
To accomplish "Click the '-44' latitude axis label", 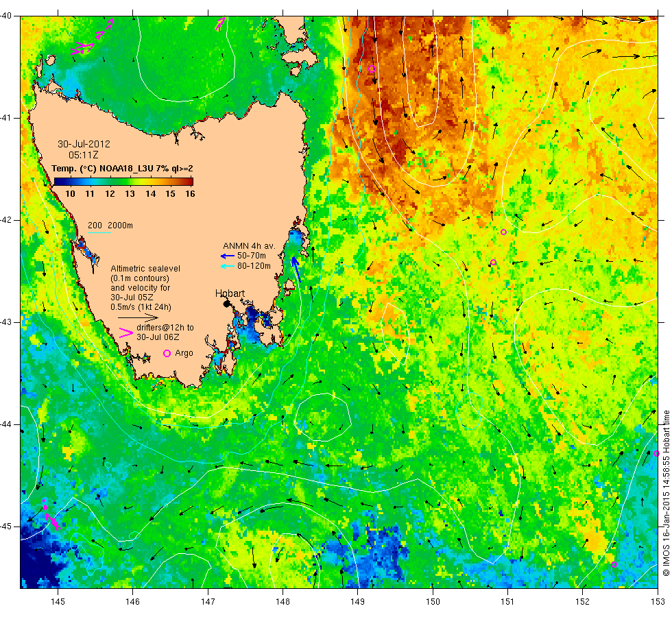I will pyautogui.click(x=6, y=424).
